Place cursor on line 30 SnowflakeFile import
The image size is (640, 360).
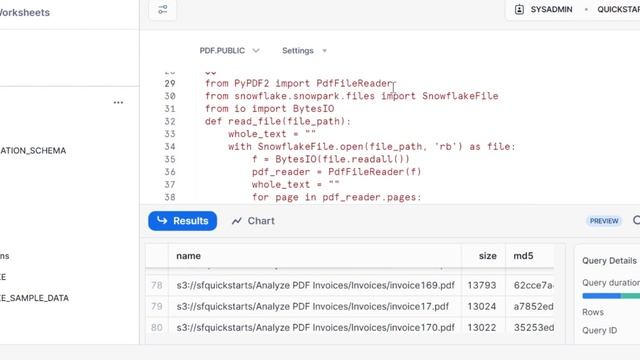351,96
